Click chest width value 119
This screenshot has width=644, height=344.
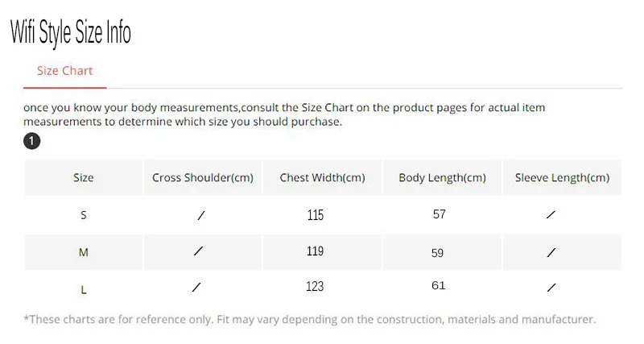coord(315,251)
